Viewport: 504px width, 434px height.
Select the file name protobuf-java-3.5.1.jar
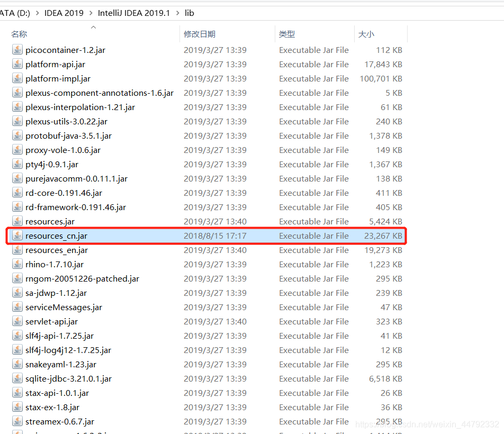point(68,135)
